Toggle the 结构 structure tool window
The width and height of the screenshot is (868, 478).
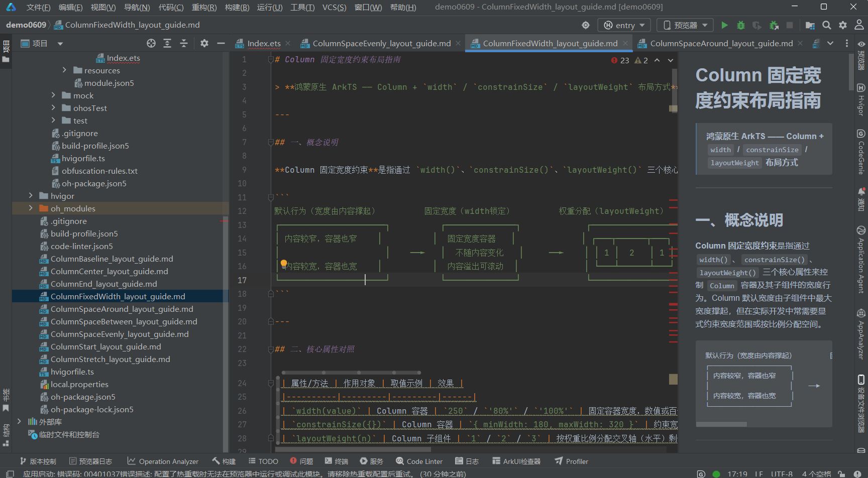(6, 435)
